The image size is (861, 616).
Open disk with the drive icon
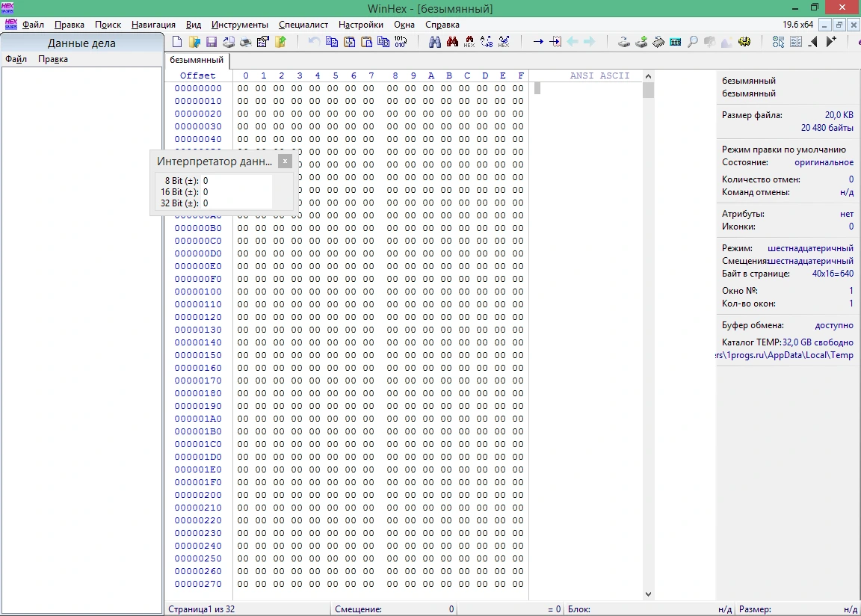pos(624,42)
